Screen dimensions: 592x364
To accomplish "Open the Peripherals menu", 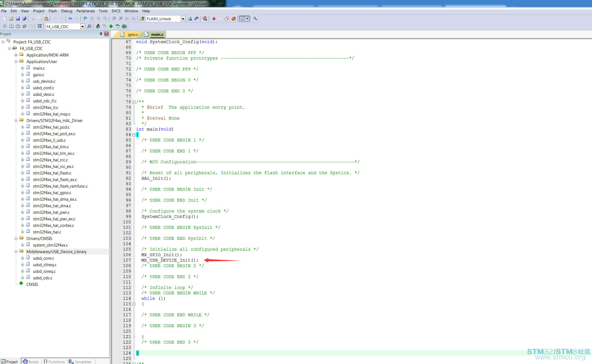I will [x=85, y=11].
